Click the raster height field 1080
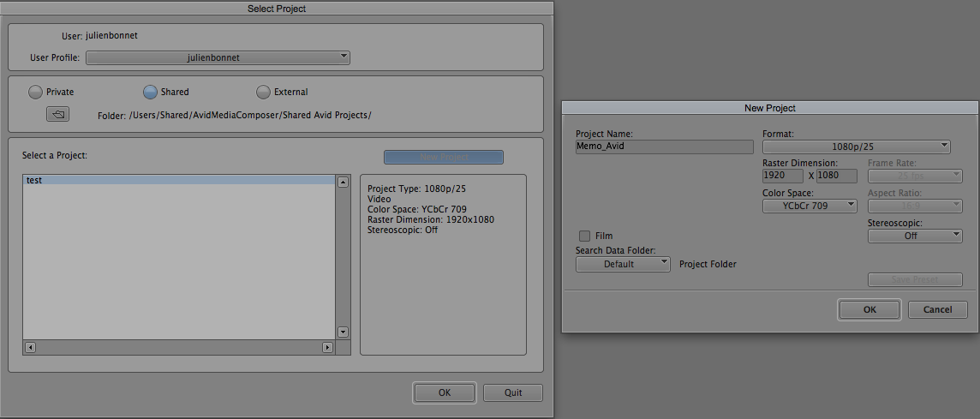980x419 pixels. pyautogui.click(x=836, y=176)
